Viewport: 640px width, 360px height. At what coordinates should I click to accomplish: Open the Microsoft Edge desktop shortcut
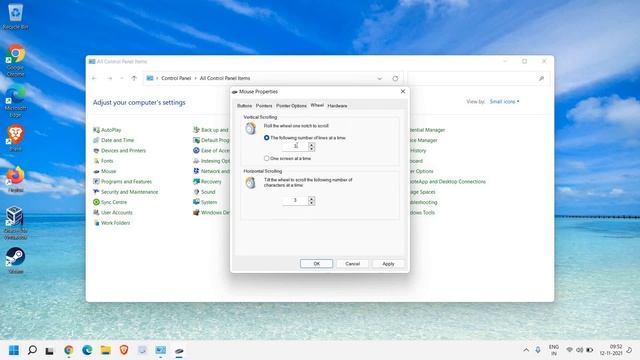(x=15, y=101)
